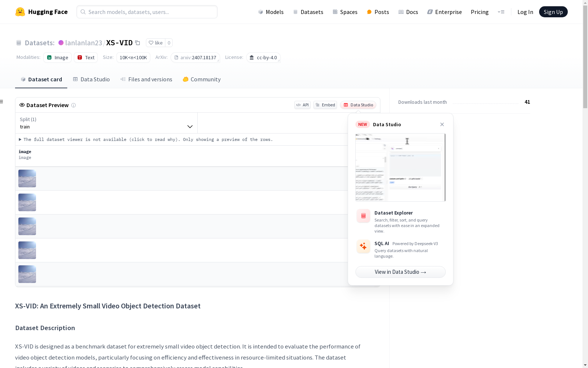Open the second image thumbnail in preview
The image size is (588, 368).
27,202
